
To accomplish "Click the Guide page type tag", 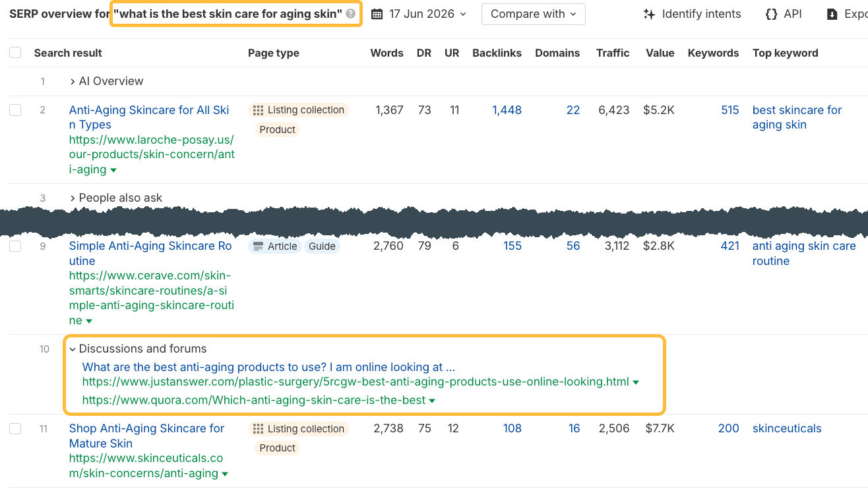I will coord(323,246).
